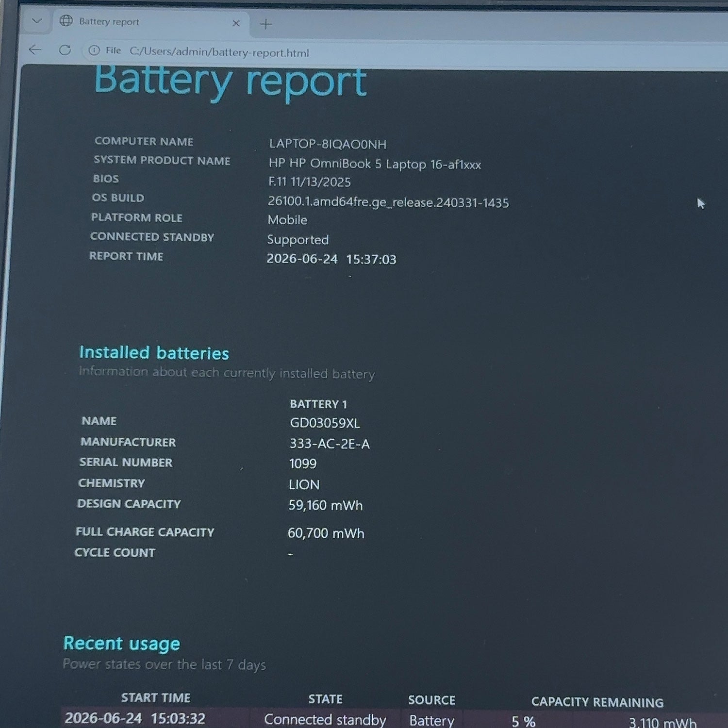The height and width of the screenshot is (728, 728).
Task: Click the SOURCE column header
Action: click(431, 700)
